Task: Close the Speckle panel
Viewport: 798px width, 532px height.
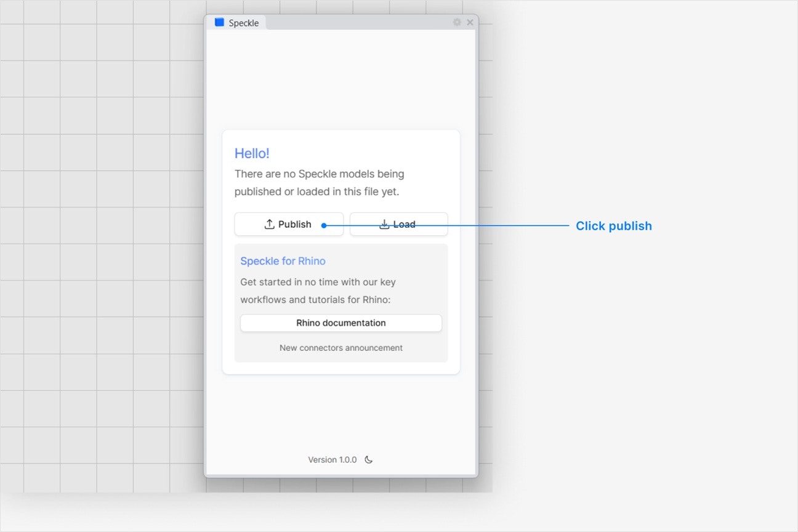Action: point(470,22)
